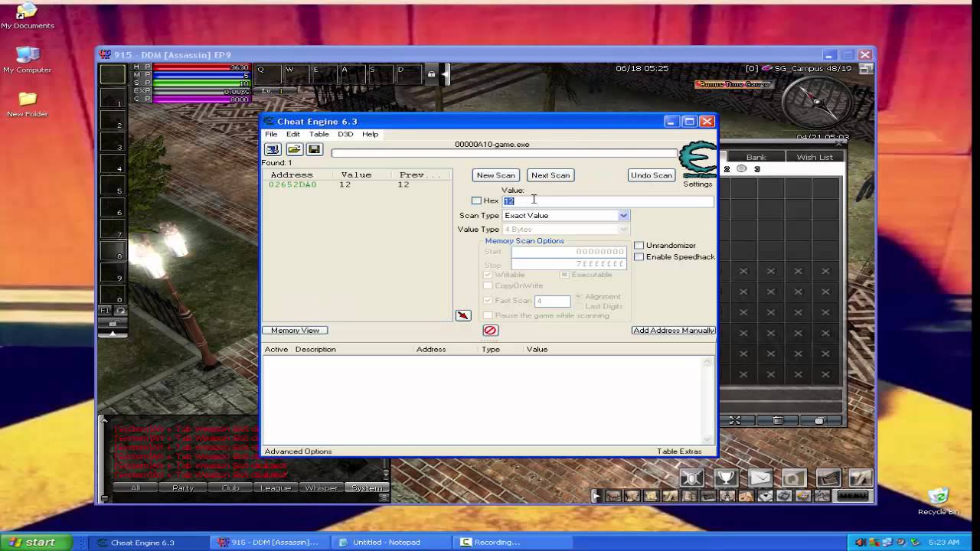Screen dimensions: 980x551
Task: Click the W skill slot in game
Action: 296,74
